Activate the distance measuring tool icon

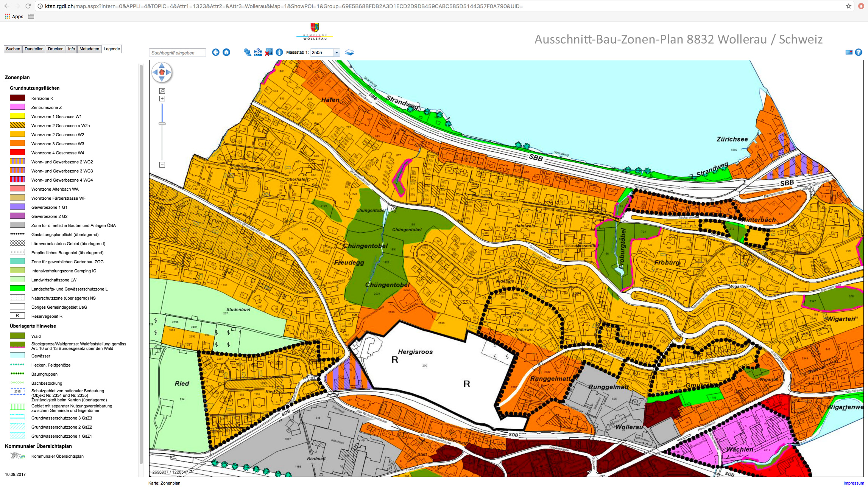[x=258, y=53]
